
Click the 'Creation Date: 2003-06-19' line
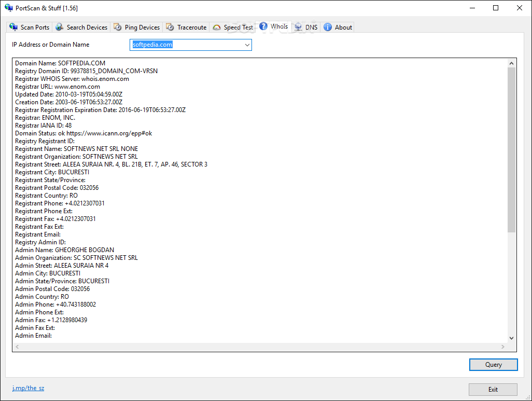[68, 102]
